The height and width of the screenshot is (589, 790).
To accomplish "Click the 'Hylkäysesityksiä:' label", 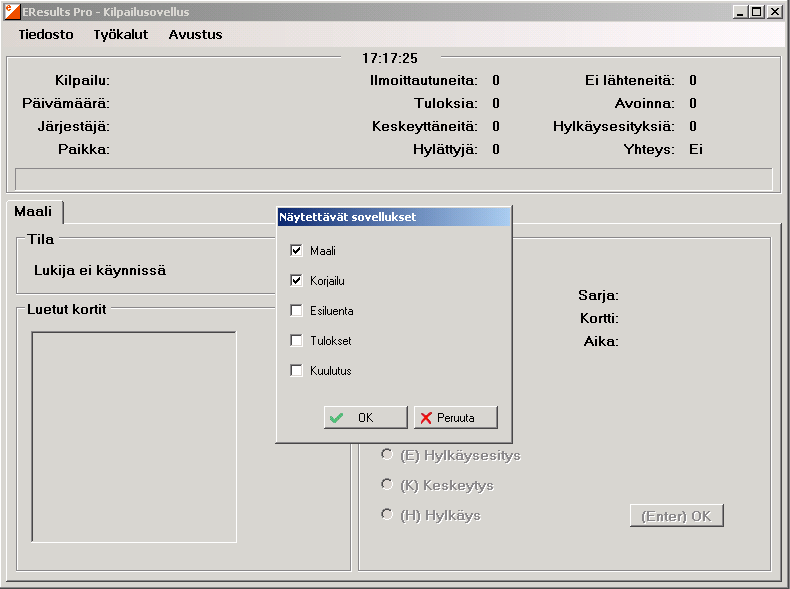I will click(x=614, y=126).
